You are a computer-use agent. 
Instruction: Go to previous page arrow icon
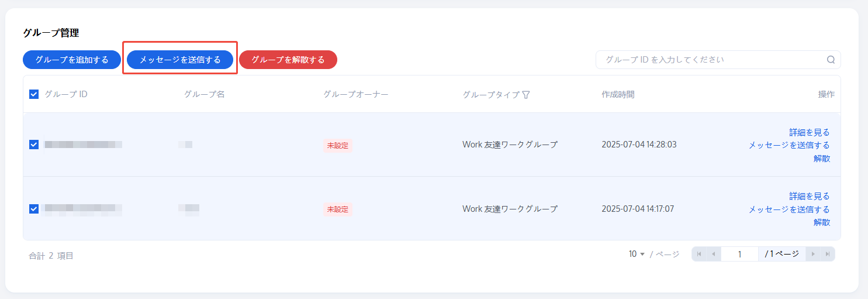[714, 254]
